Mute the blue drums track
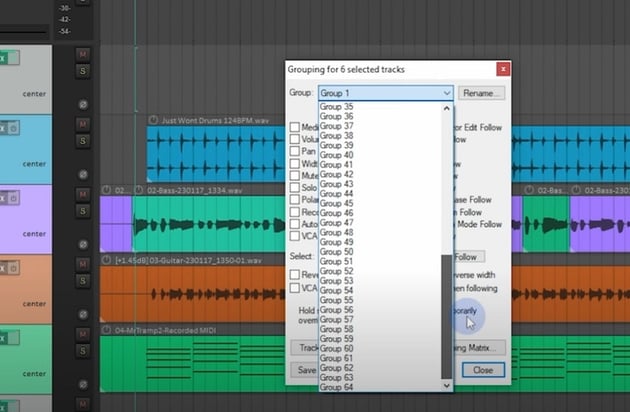The image size is (630, 412). [x=83, y=124]
